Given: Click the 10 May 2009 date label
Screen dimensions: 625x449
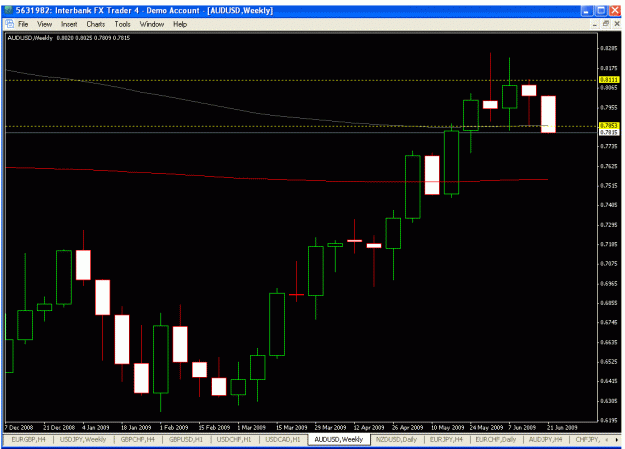Looking at the screenshot, I should point(447,427).
